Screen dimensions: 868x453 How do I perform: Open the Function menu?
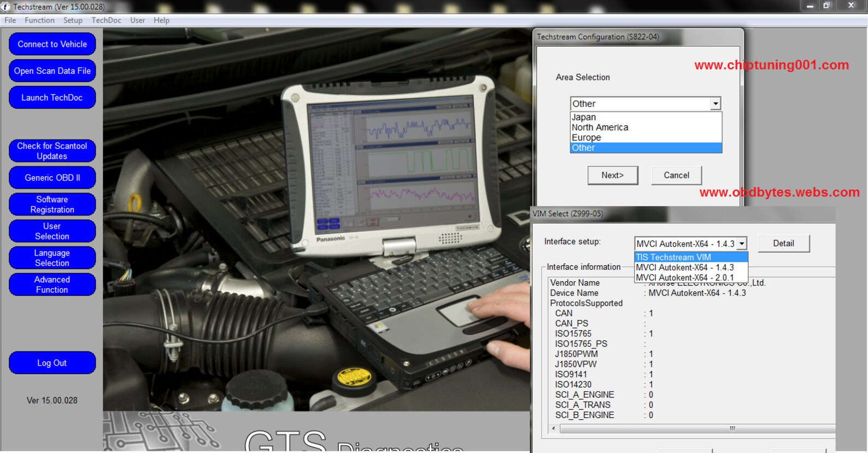pyautogui.click(x=39, y=20)
